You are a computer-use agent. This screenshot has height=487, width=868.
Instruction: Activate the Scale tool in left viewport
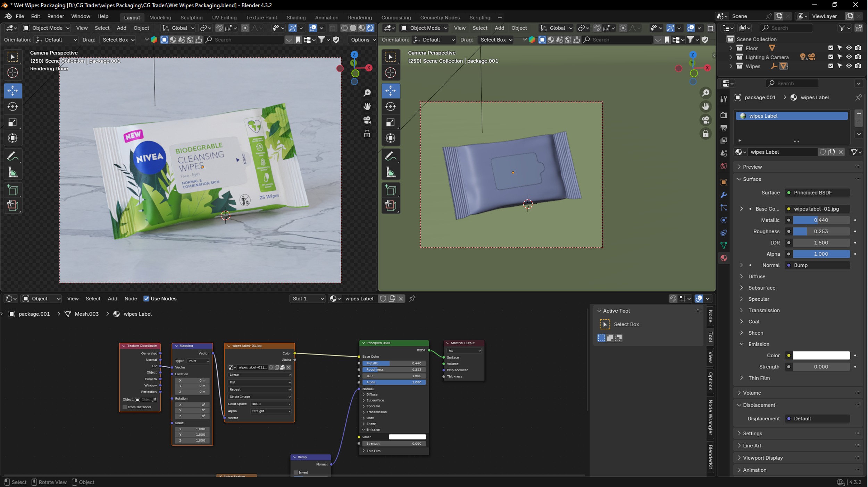pos(13,122)
